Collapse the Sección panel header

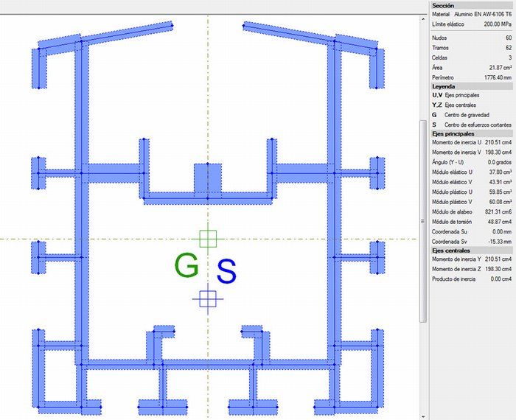point(472,5)
